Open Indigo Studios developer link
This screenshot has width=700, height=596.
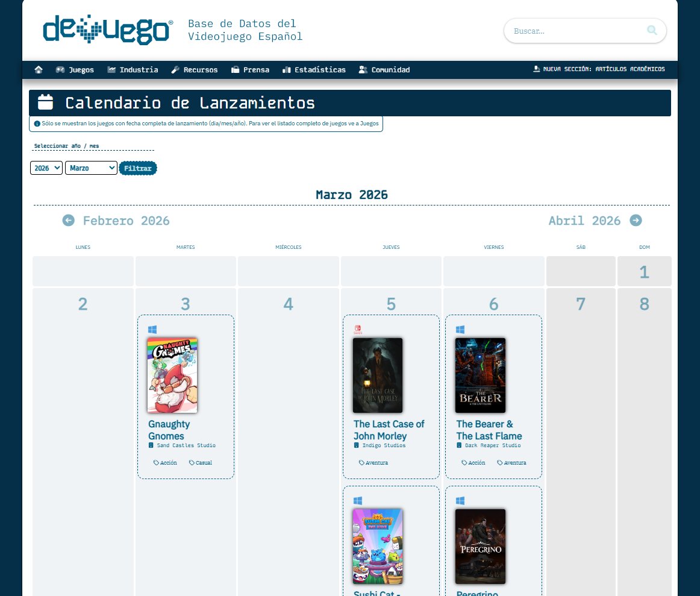click(x=384, y=445)
